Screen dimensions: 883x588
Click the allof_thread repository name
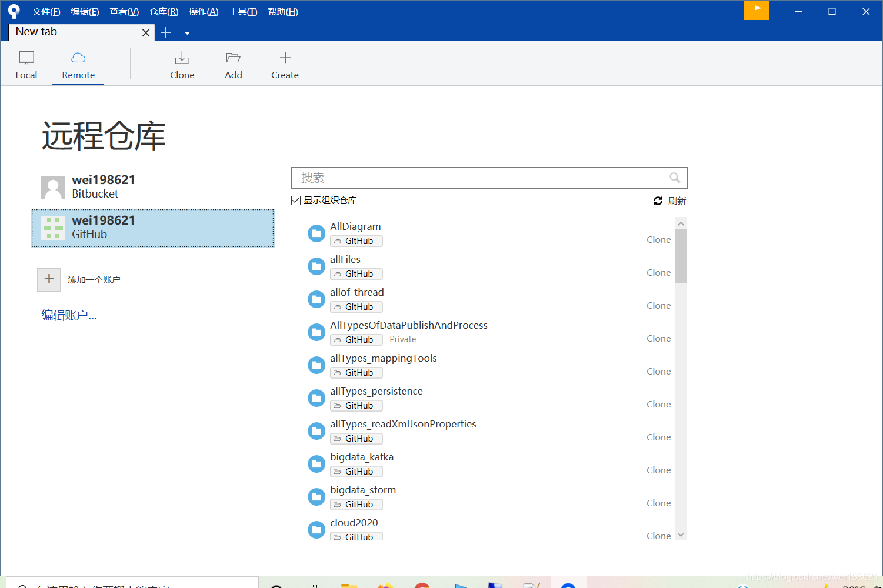tap(357, 292)
